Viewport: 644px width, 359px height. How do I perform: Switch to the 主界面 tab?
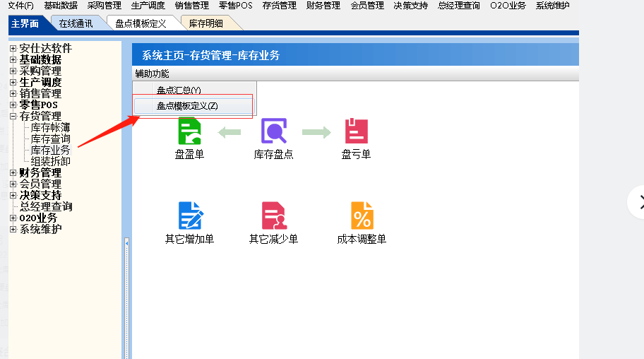pos(27,23)
